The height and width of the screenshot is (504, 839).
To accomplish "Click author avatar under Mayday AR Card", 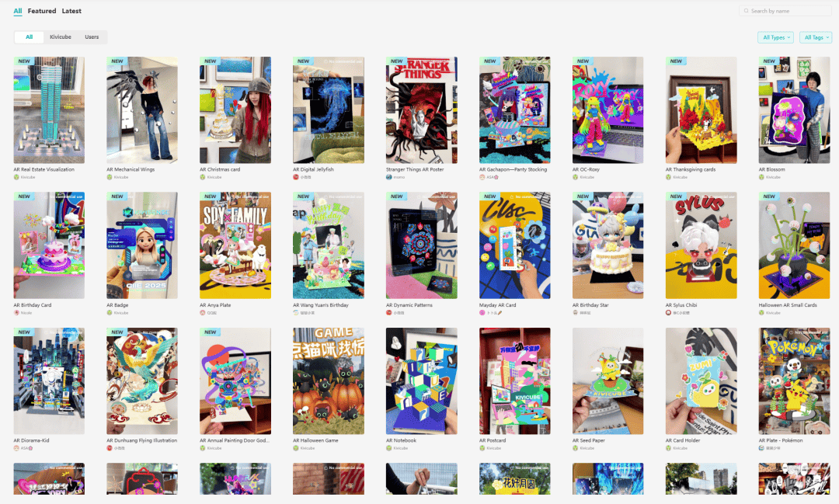I will (482, 312).
